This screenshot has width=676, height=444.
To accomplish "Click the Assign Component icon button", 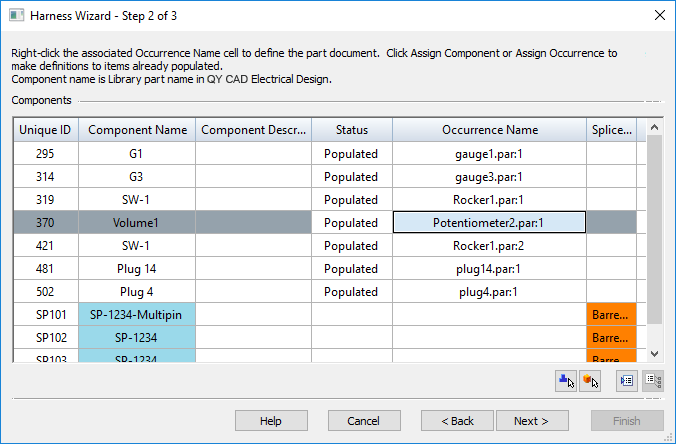I will pos(566,380).
